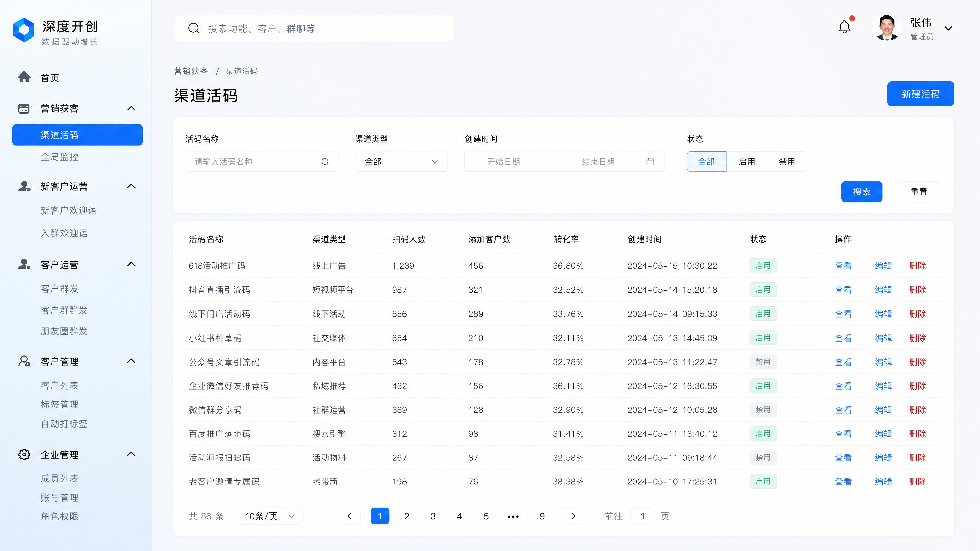
Task: Select the 禁用 status filter
Action: (787, 162)
